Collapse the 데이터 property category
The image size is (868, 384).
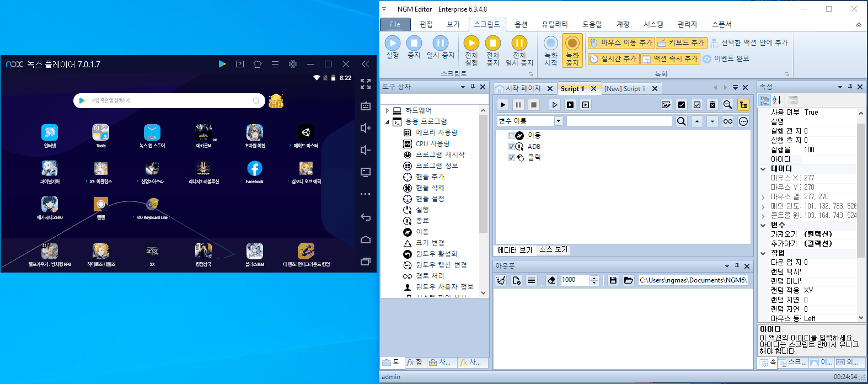tap(763, 169)
